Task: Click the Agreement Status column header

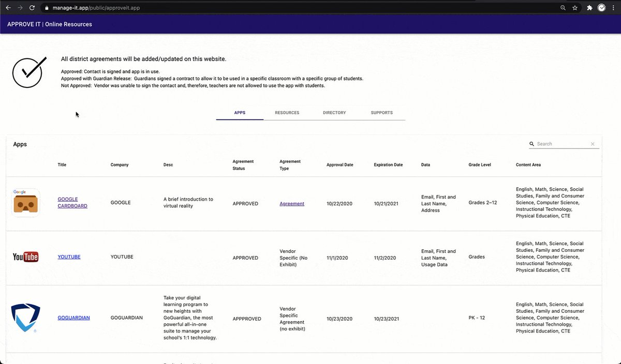Action: pyautogui.click(x=243, y=165)
